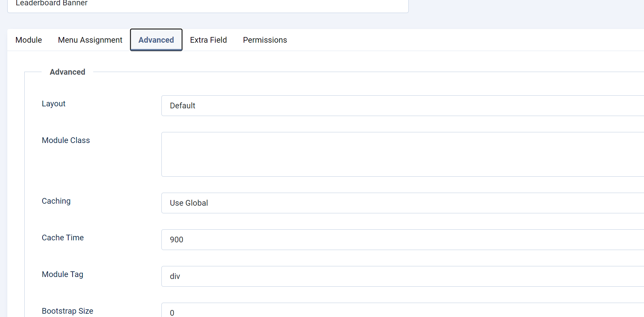Click the Cache Time field label
Screen dimensions: 644x317
pos(63,238)
